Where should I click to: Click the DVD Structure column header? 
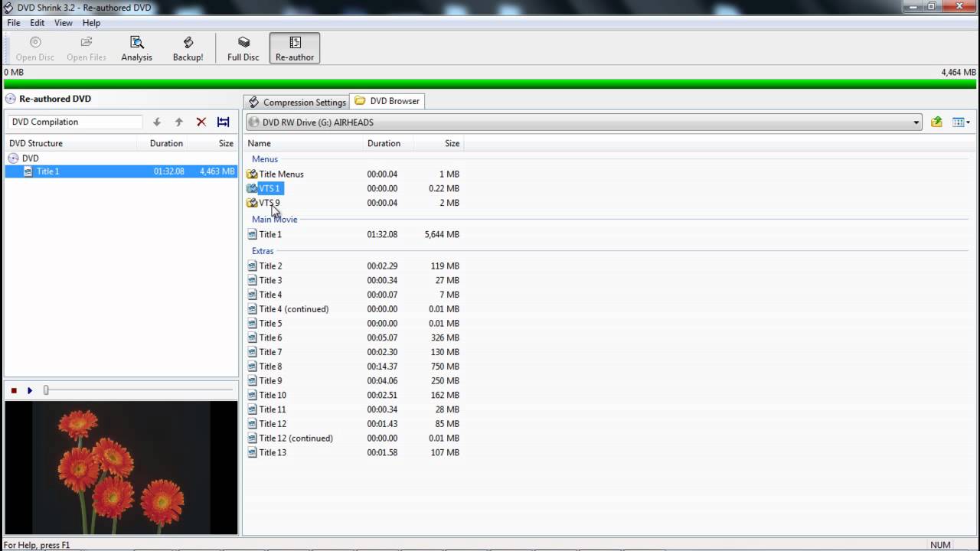tap(71, 143)
